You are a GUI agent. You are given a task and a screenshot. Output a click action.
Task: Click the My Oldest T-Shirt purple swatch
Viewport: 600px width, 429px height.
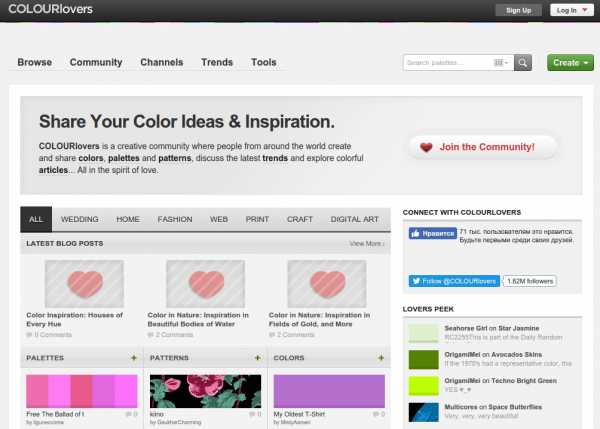(x=329, y=390)
